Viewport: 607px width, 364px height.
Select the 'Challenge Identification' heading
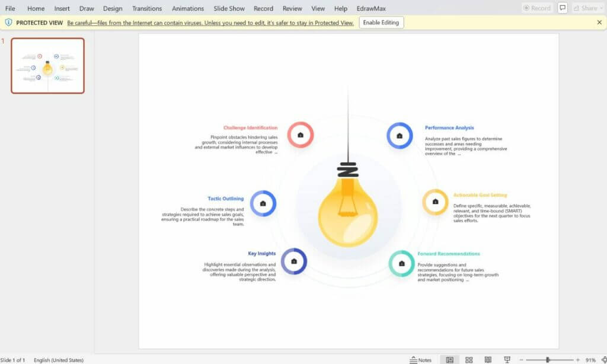pyautogui.click(x=250, y=127)
